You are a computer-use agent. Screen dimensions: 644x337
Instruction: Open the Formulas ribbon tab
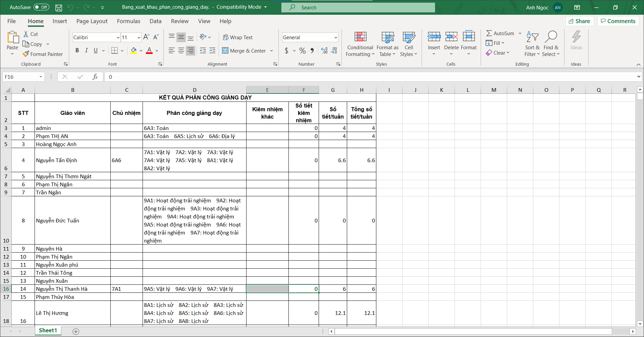coord(128,21)
